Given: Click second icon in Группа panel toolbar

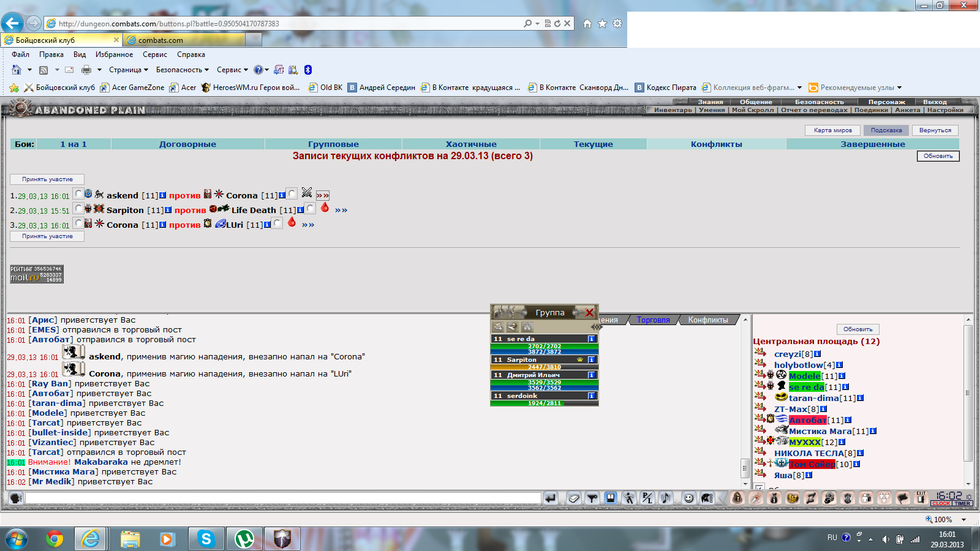Looking at the screenshot, I should [513, 327].
